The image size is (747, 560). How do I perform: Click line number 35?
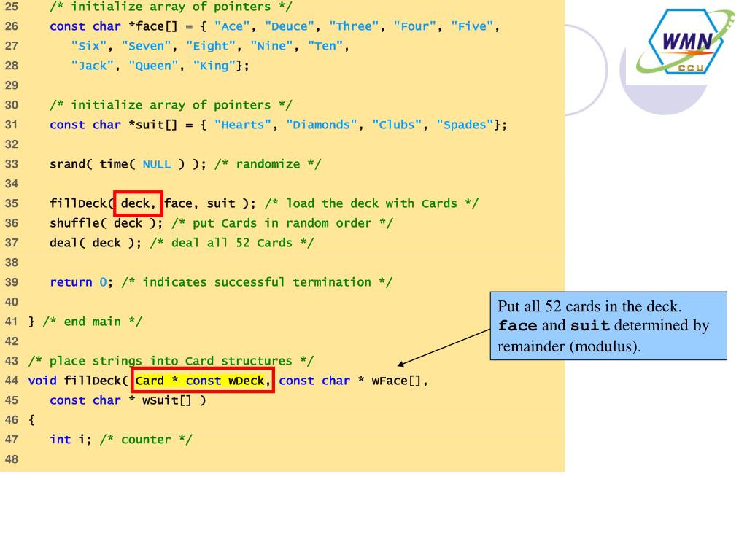click(x=12, y=204)
